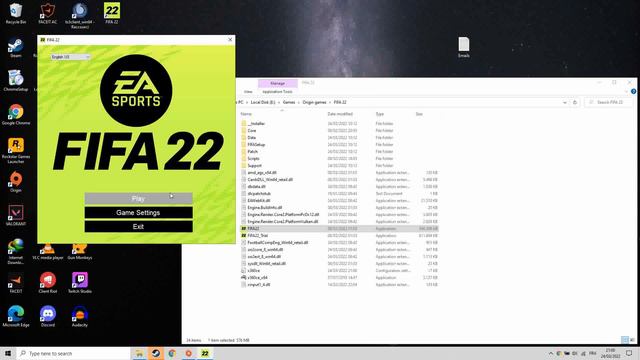Click Local Disk (E:) in the address bar
The image size is (640, 360).
[x=263, y=102]
